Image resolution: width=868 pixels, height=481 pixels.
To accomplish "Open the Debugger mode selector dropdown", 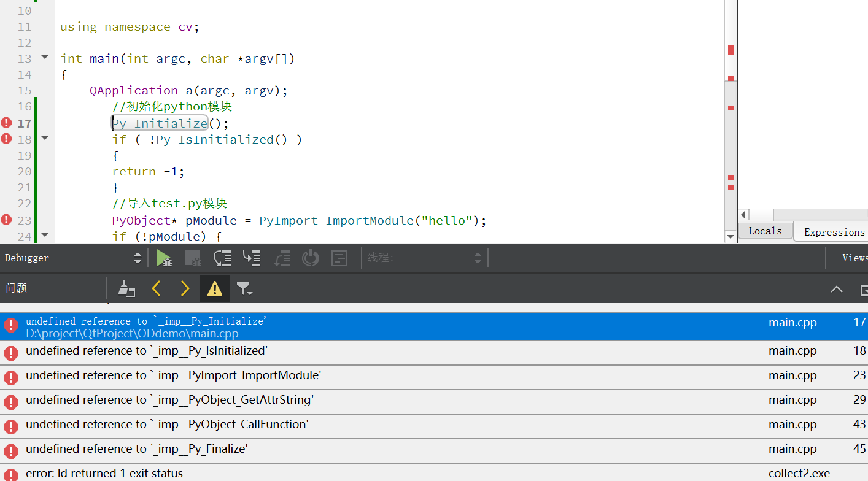I will point(74,258).
